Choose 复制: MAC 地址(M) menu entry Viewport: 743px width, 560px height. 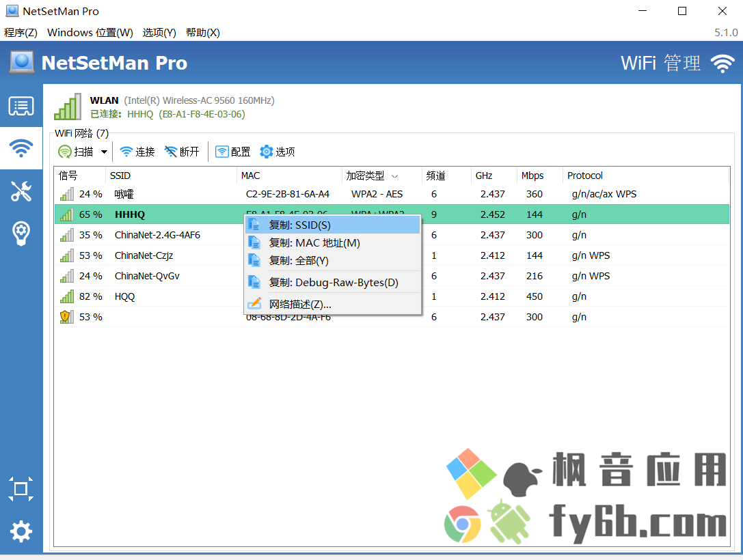point(333,243)
